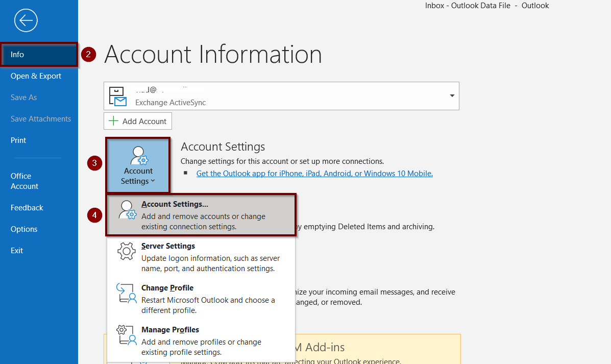This screenshot has height=364, width=611.
Task: Open the Info tab in sidebar
Action: (x=17, y=55)
